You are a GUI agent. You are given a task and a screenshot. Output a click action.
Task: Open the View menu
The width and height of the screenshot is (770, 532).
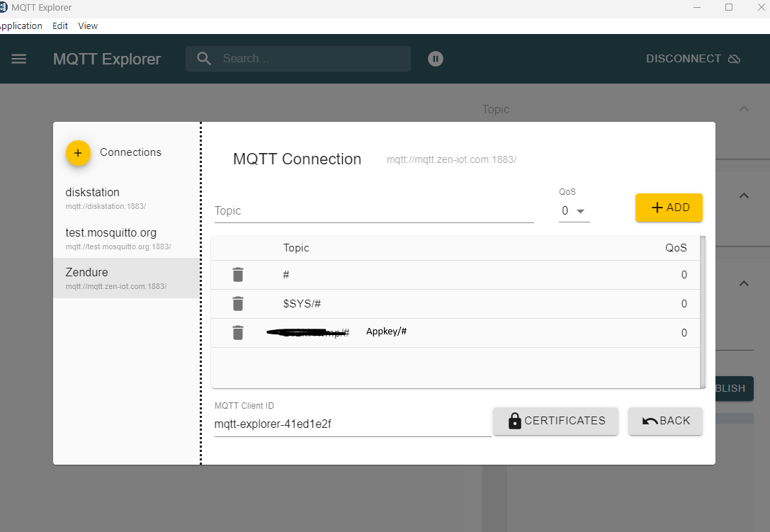click(x=88, y=26)
